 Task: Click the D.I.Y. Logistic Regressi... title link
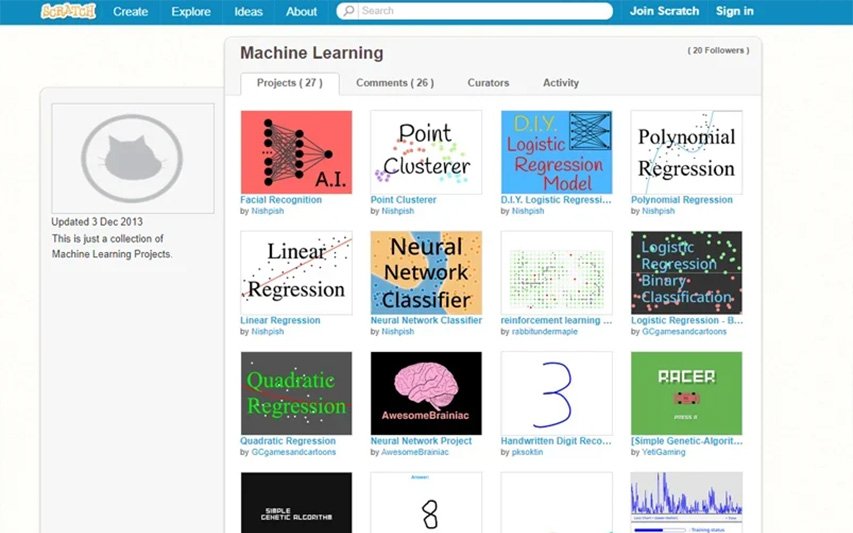(556, 200)
